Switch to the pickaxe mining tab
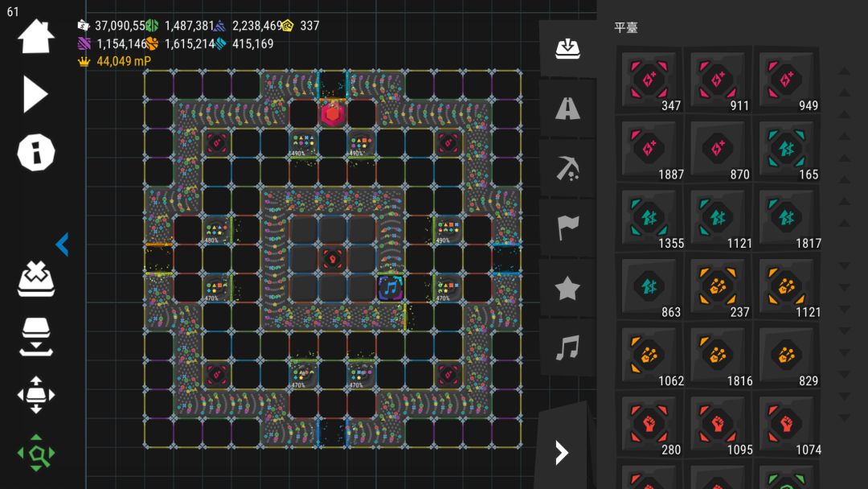Screen dimensions: 868x489 point(567,168)
